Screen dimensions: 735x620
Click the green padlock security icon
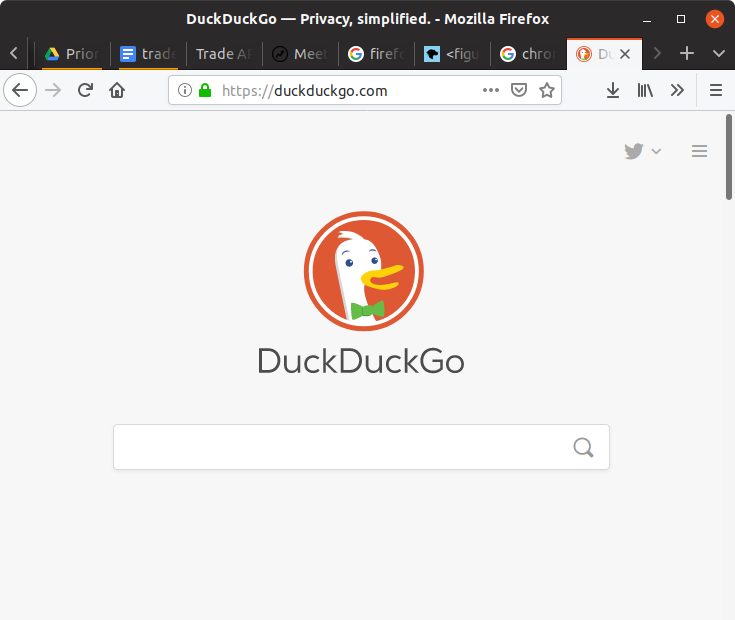coord(205,90)
